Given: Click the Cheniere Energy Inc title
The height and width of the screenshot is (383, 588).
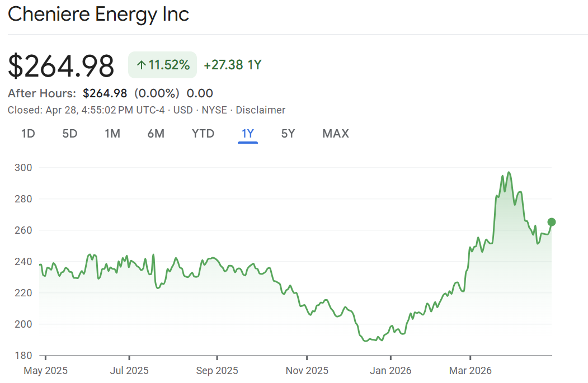Looking at the screenshot, I should (98, 14).
